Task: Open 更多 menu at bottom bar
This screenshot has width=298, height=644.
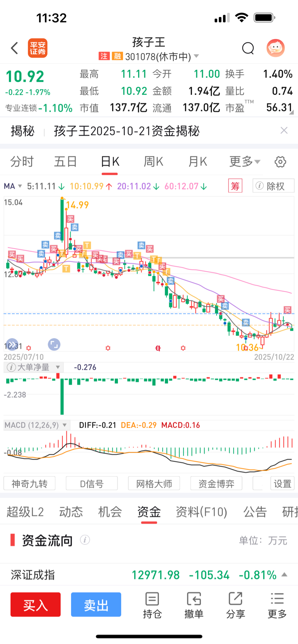Action: 277,605
